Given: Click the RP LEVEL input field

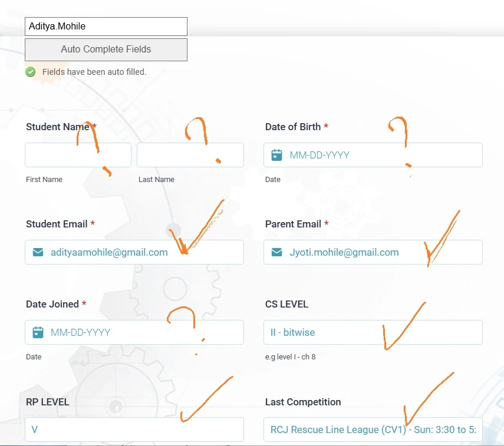Looking at the screenshot, I should [134, 430].
